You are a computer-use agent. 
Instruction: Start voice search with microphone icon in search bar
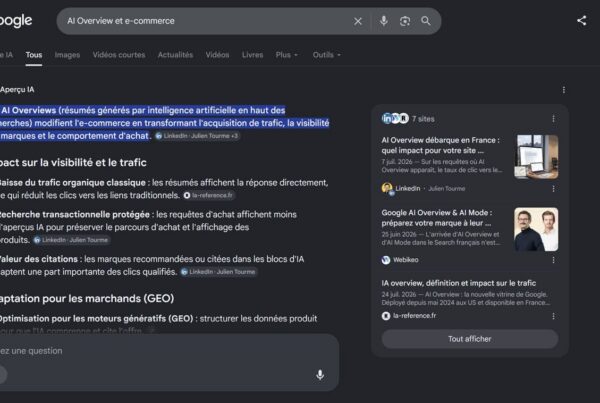[383, 21]
